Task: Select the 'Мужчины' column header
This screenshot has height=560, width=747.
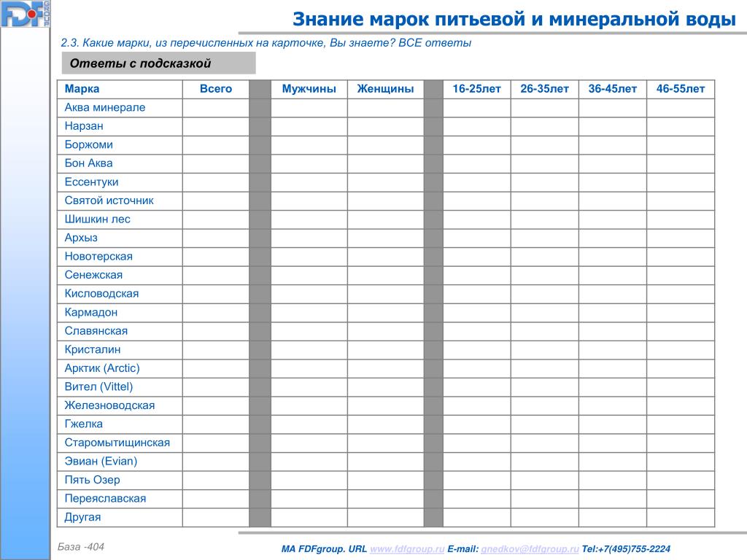Action: (x=309, y=88)
